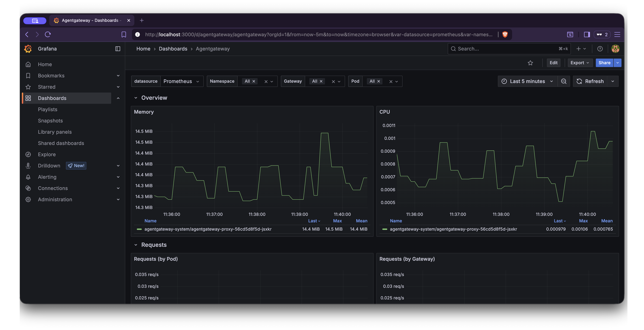644x330 pixels.
Task: Open Snapshots under Dashboards
Action: pyautogui.click(x=50, y=121)
